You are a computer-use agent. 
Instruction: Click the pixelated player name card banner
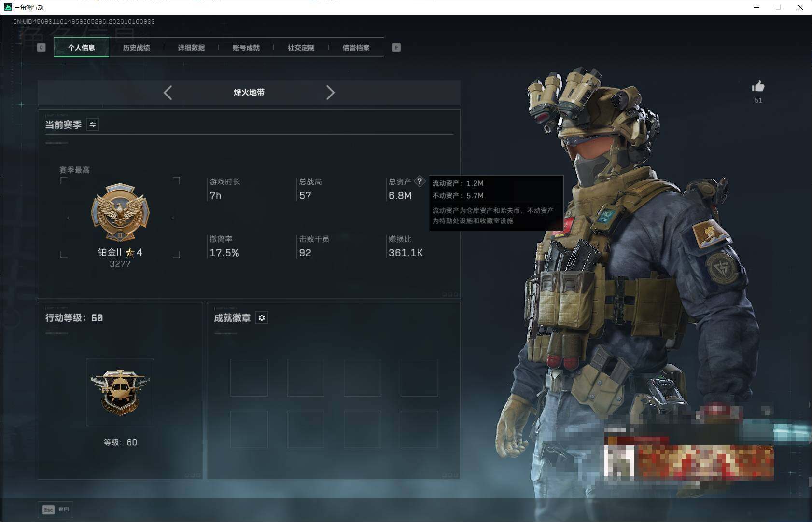click(689, 461)
